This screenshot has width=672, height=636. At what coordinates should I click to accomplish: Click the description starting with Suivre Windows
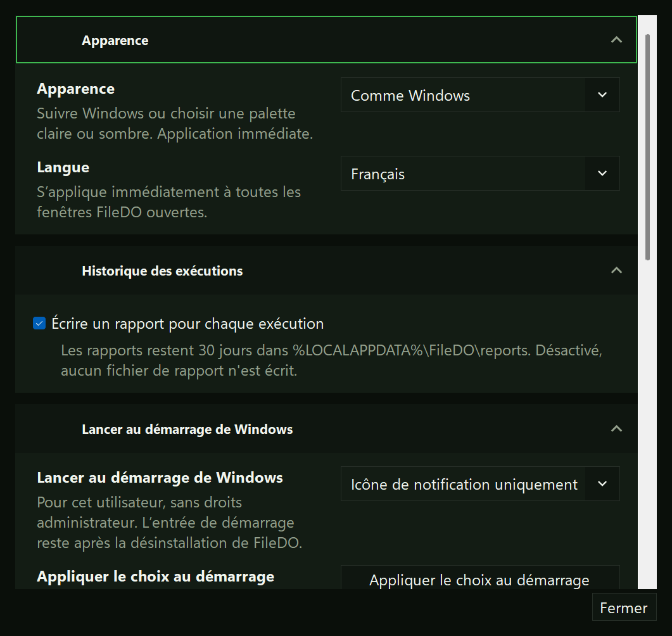(x=175, y=124)
